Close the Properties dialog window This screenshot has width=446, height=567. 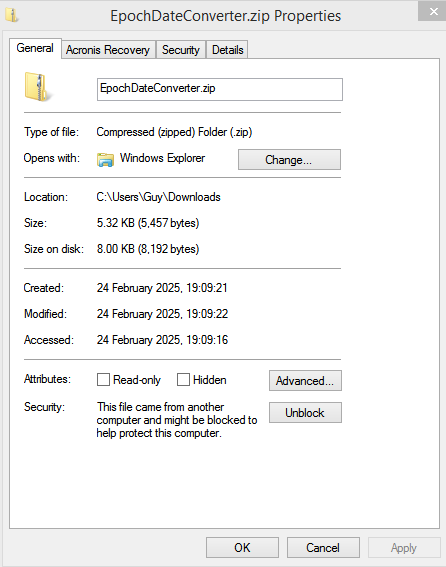pyautogui.click(x=433, y=12)
